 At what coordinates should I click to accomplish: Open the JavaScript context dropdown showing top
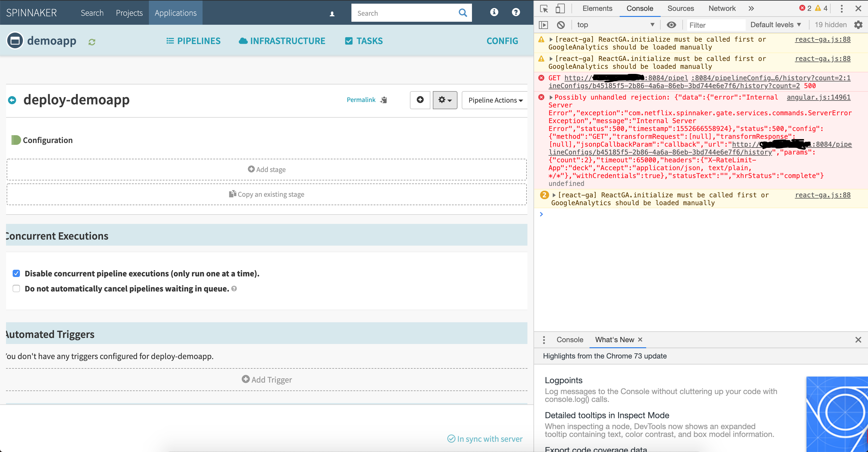click(x=616, y=24)
